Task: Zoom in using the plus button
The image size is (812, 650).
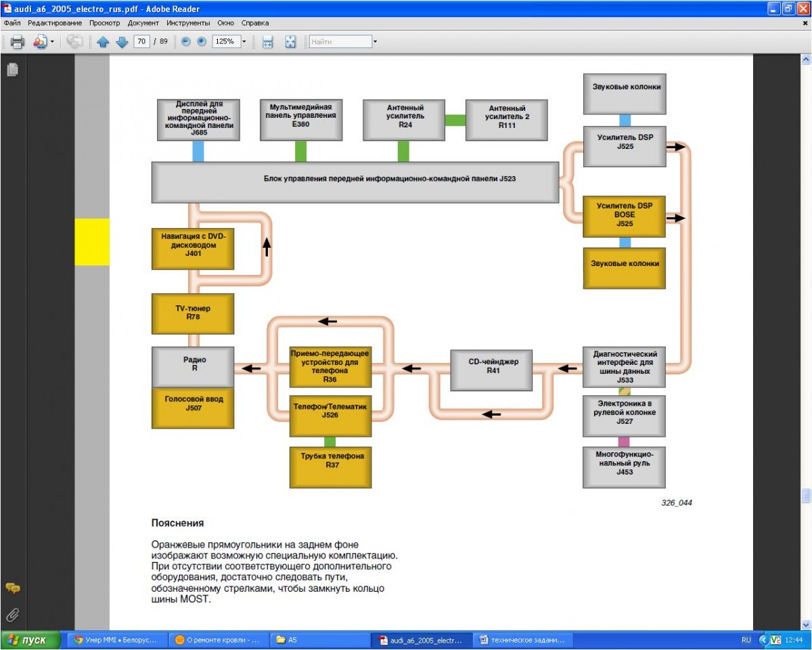Action: click(202, 42)
